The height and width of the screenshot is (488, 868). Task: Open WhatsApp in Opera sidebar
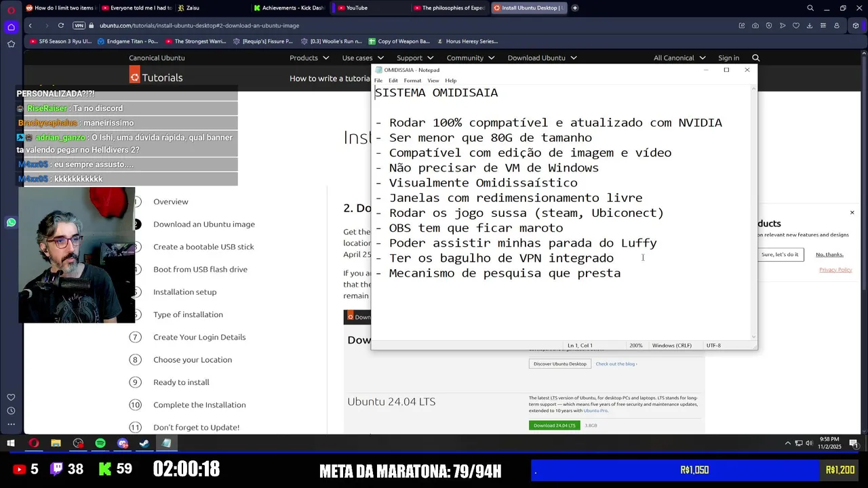(x=11, y=222)
